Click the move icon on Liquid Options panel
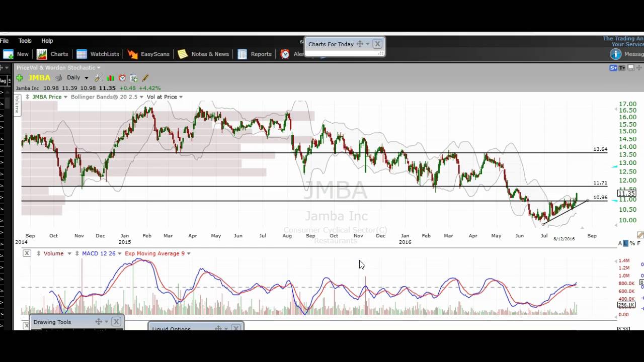 point(218,328)
